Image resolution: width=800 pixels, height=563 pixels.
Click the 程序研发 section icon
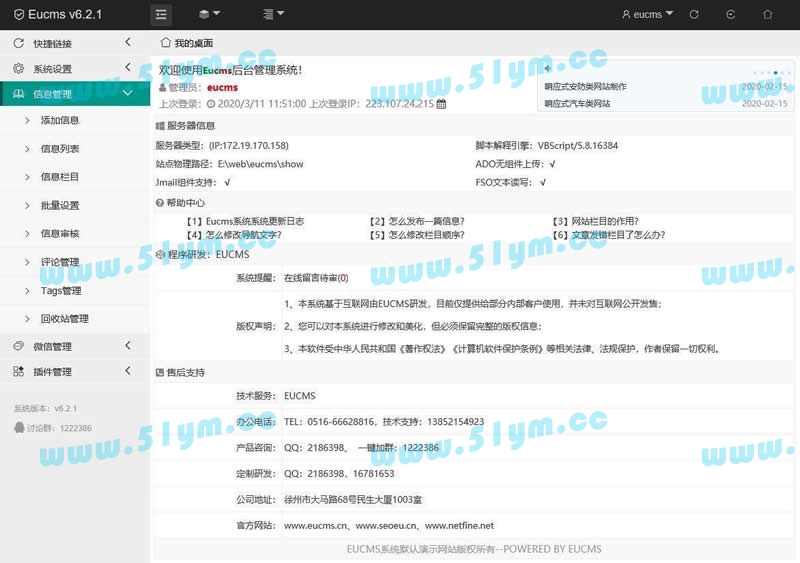tap(160, 254)
